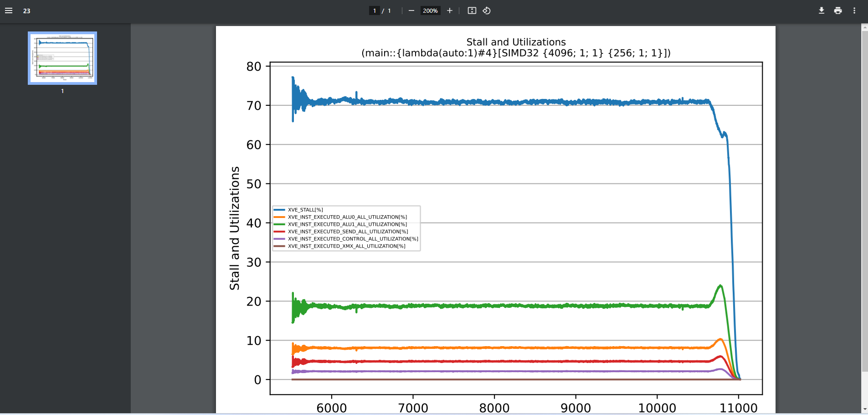Click the zoom out minus button
This screenshot has height=415, width=868.
[411, 10]
